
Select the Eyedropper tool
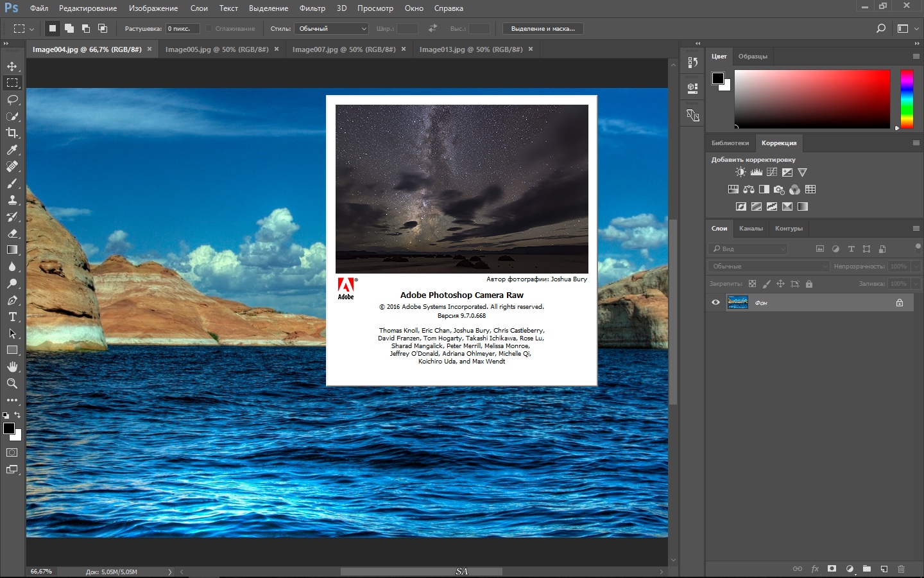tap(12, 150)
